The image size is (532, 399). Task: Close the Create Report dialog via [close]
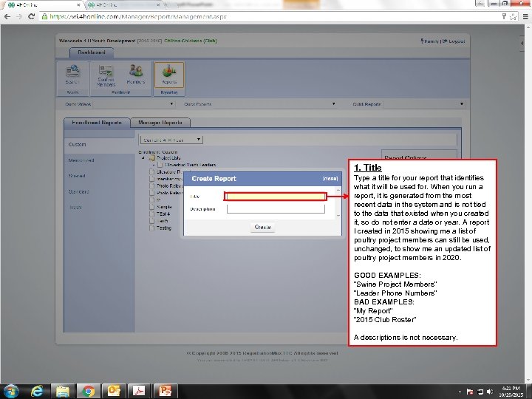pyautogui.click(x=330, y=179)
